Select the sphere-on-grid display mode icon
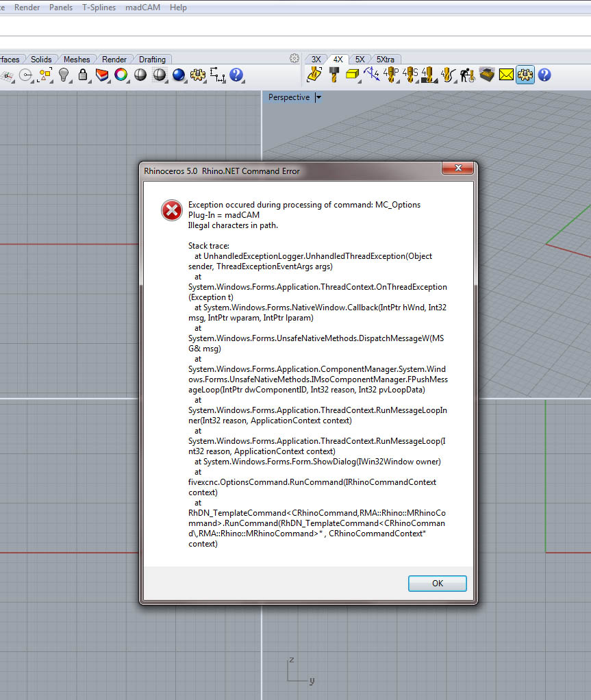Screen dimensions: 591x700 [160, 75]
